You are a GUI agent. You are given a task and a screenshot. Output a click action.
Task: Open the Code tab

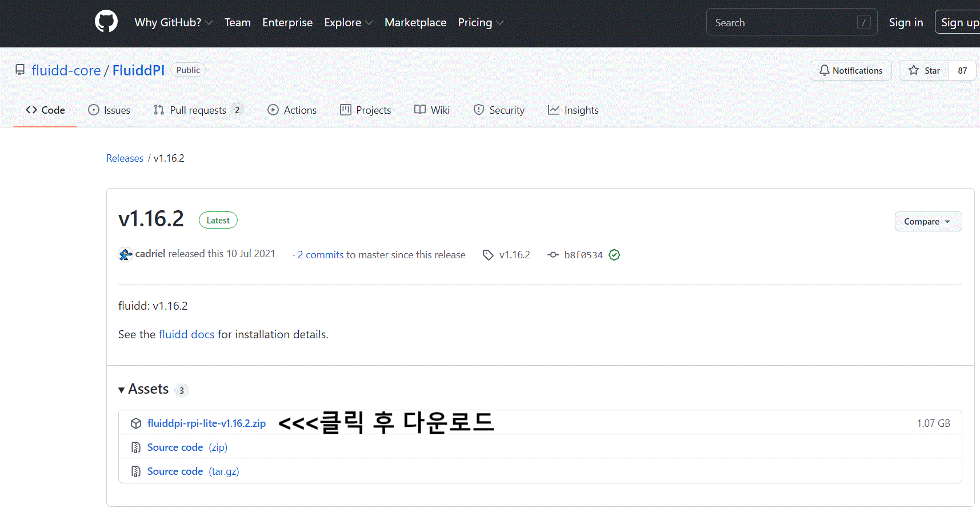coord(45,110)
